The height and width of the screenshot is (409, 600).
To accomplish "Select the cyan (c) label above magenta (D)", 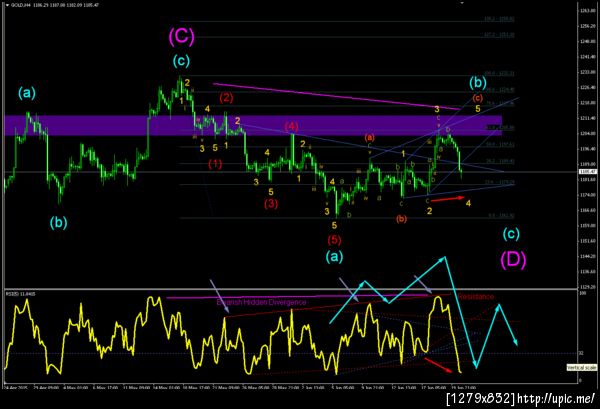I will click(511, 234).
